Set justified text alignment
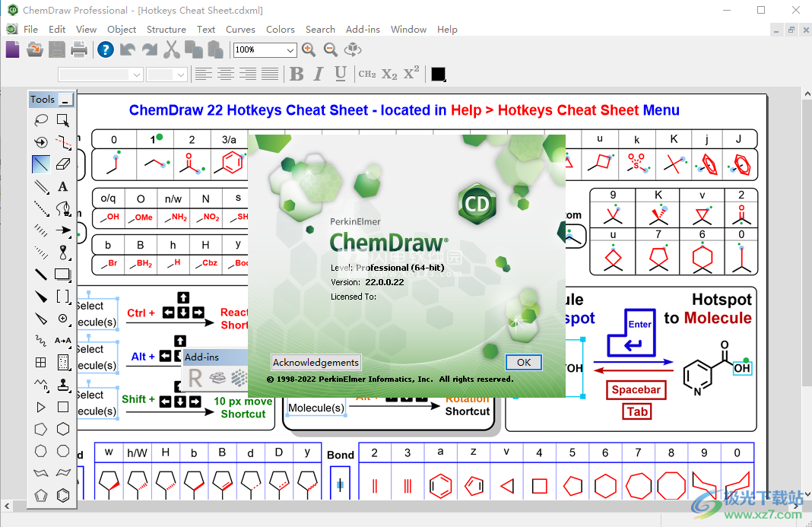The width and height of the screenshot is (812, 527). [x=269, y=74]
